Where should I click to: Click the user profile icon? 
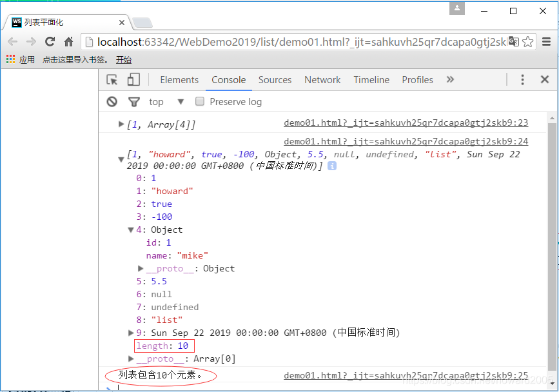click(x=457, y=8)
